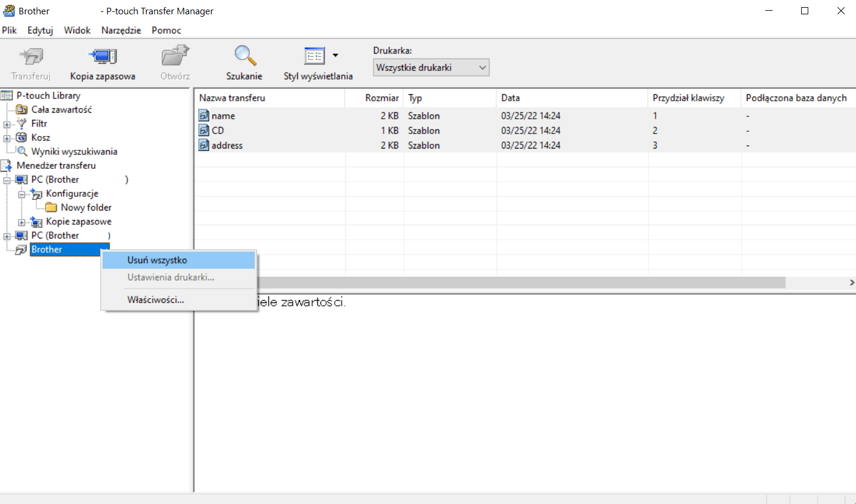Expand the Kopie zapasowe tree node
This screenshot has height=504, width=856.
pyautogui.click(x=21, y=222)
